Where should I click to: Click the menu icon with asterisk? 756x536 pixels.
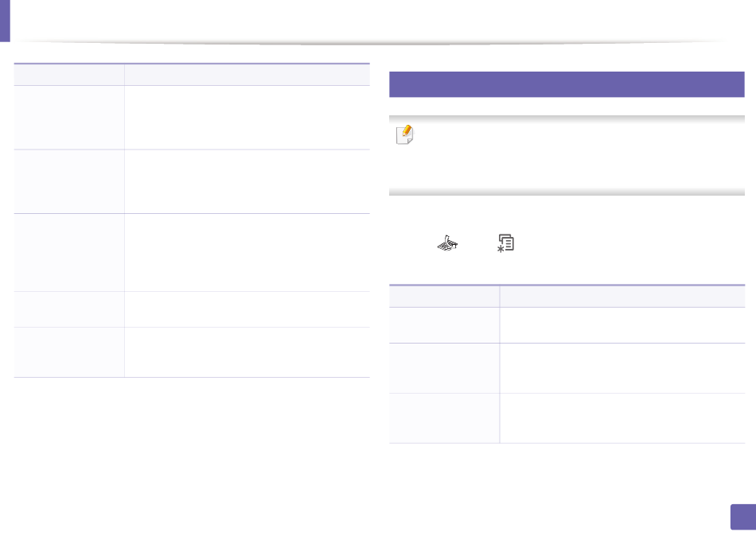(506, 243)
